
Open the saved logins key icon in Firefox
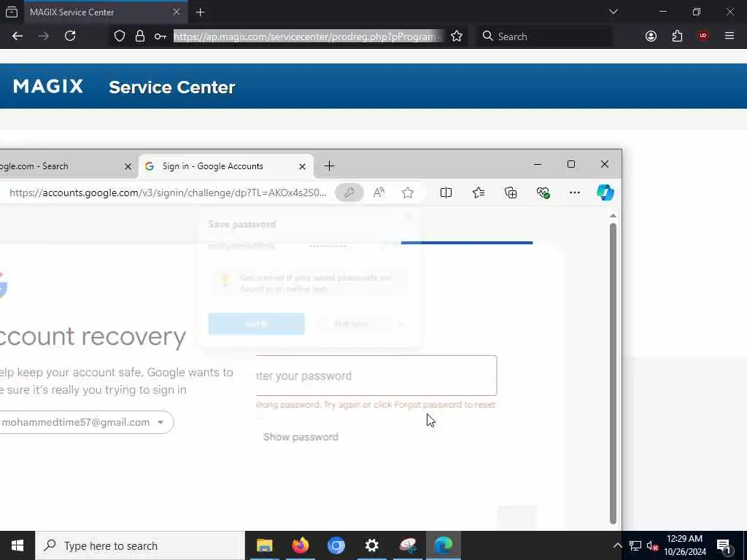pos(160,36)
